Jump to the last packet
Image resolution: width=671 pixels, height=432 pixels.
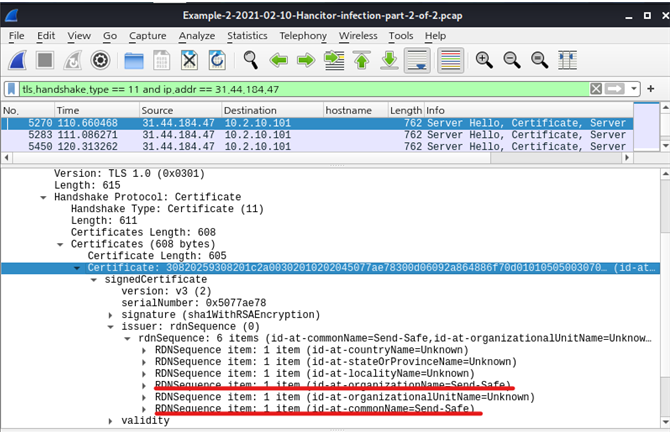(x=389, y=60)
